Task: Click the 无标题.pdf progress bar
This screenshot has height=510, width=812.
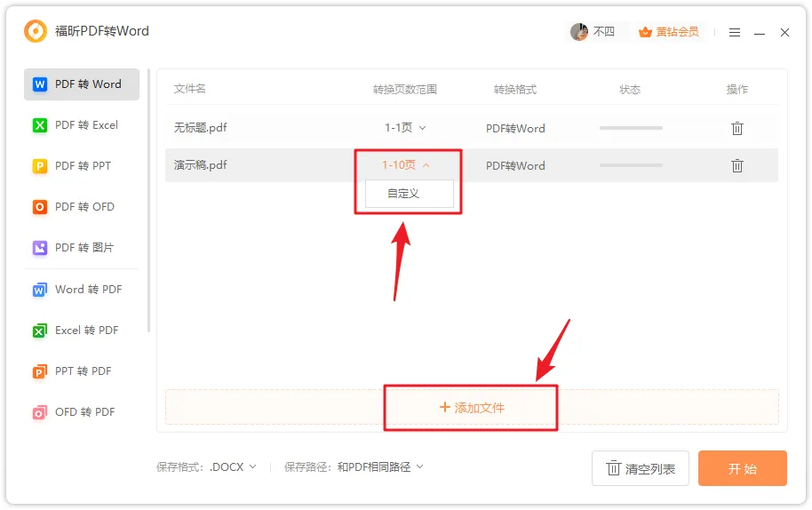Action: coord(631,128)
